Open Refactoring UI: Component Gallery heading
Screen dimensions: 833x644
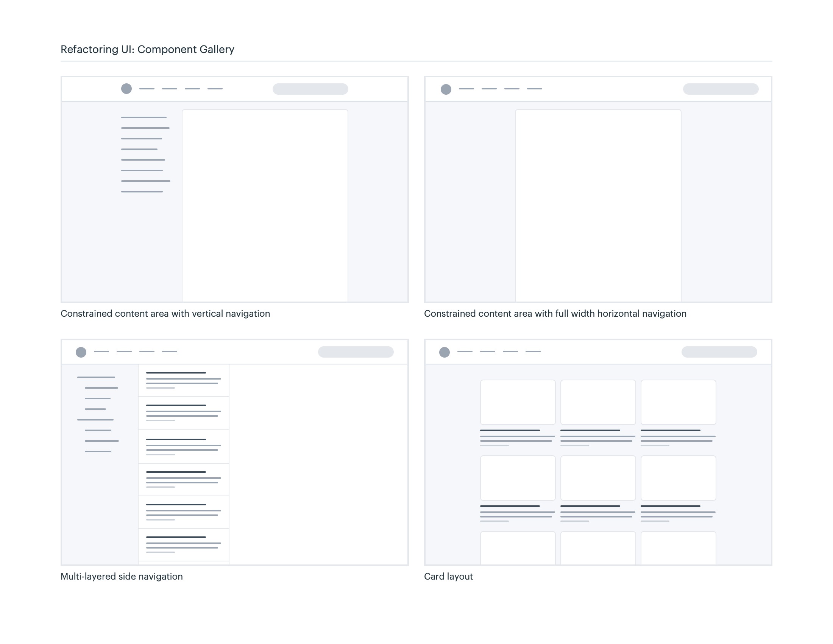pos(147,50)
